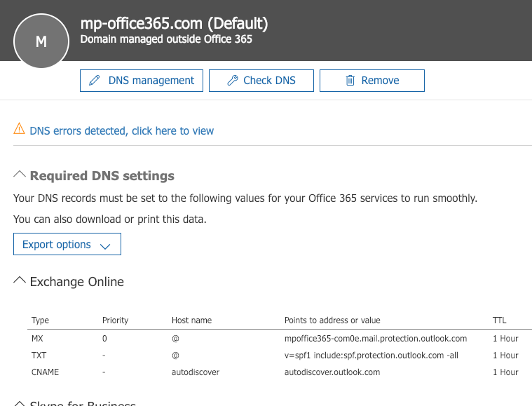
Task: Click the Points to address or value header
Action: click(x=332, y=320)
